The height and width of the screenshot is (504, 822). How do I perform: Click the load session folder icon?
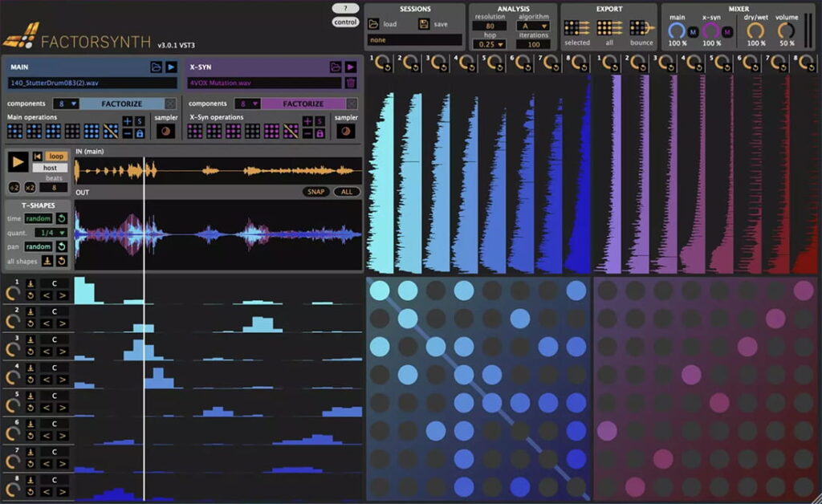373,24
